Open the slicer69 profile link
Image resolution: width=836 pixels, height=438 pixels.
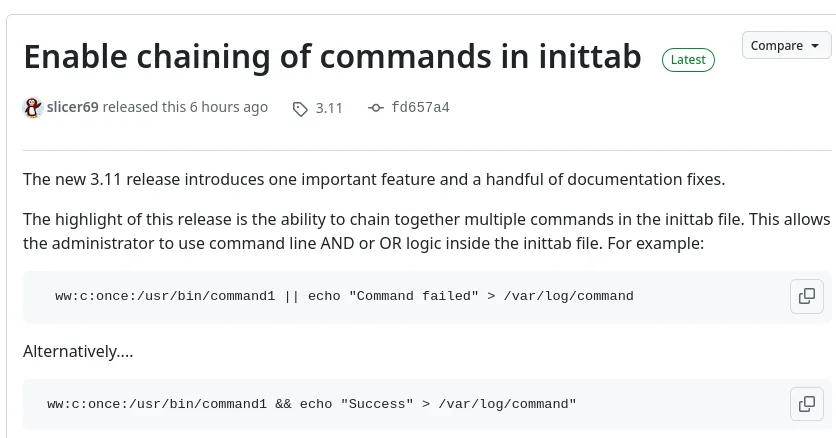(73, 107)
